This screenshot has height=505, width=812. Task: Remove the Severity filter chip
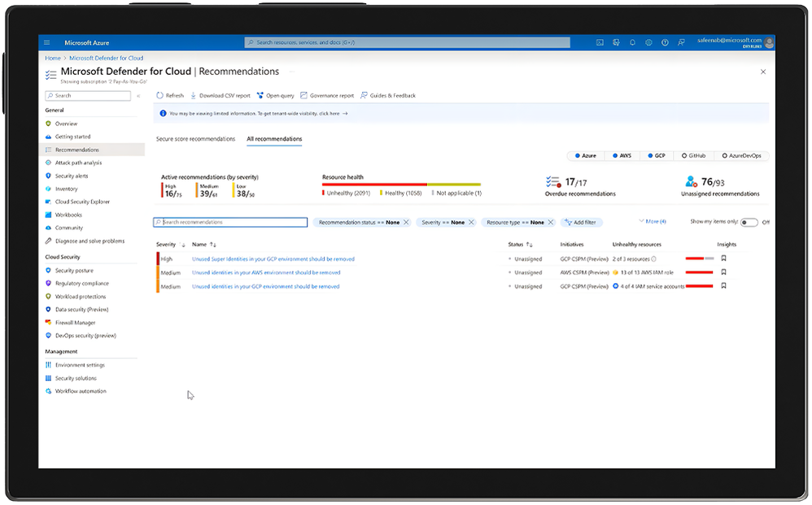(471, 223)
